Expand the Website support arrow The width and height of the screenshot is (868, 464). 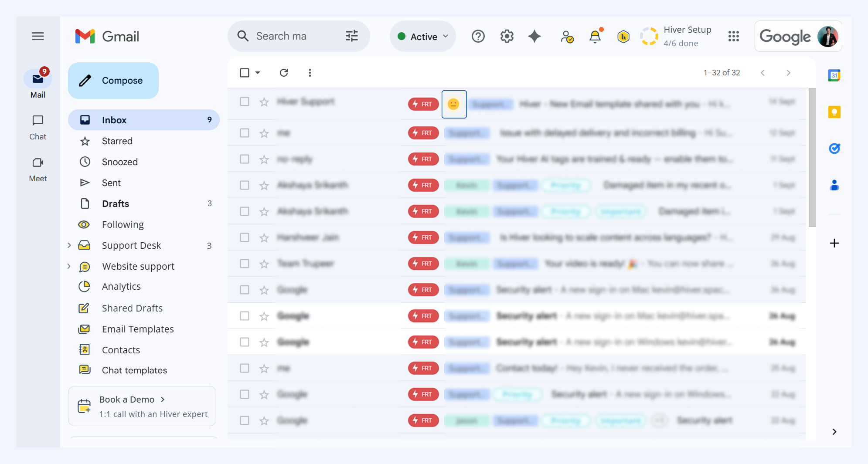69,266
